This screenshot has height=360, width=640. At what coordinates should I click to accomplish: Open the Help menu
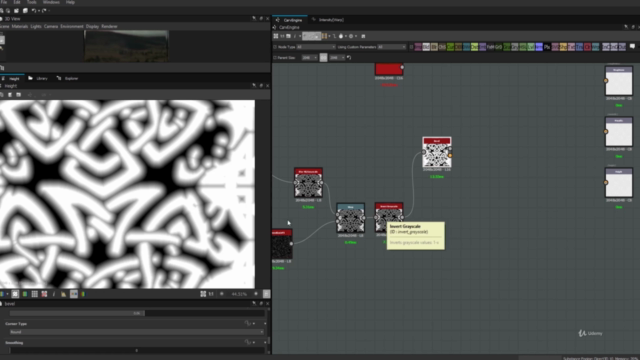click(x=70, y=2)
